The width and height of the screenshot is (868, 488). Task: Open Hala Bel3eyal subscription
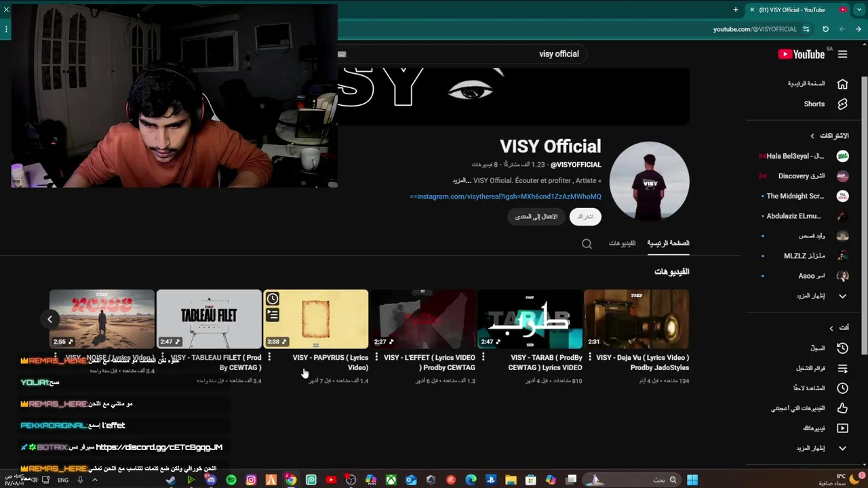coord(804,156)
